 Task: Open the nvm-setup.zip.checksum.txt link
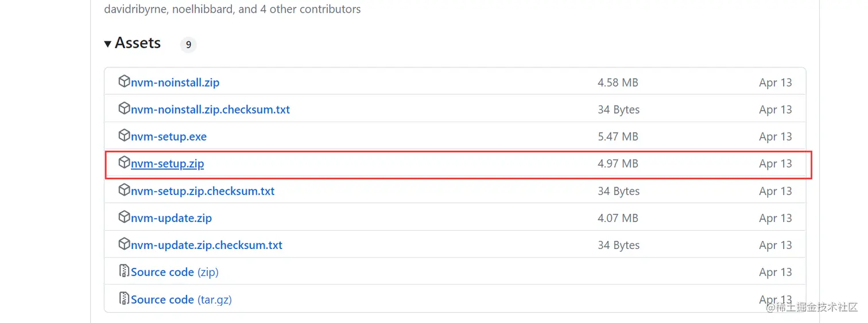click(203, 191)
